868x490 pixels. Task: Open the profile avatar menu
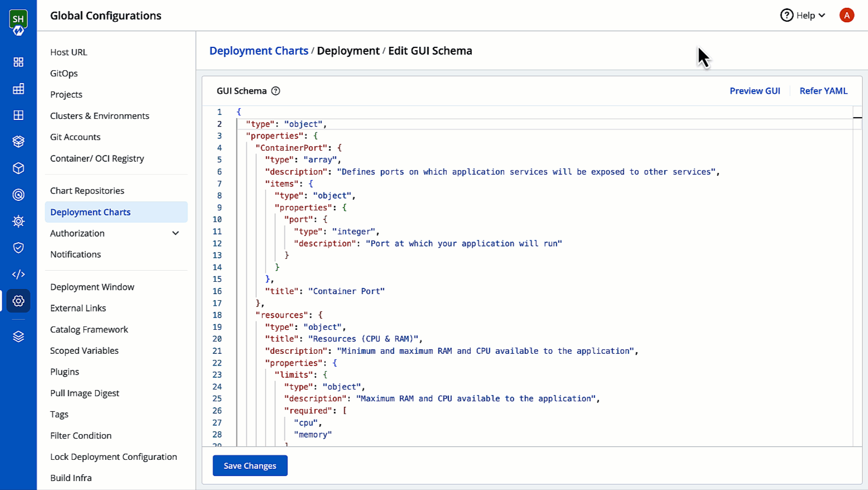point(846,15)
